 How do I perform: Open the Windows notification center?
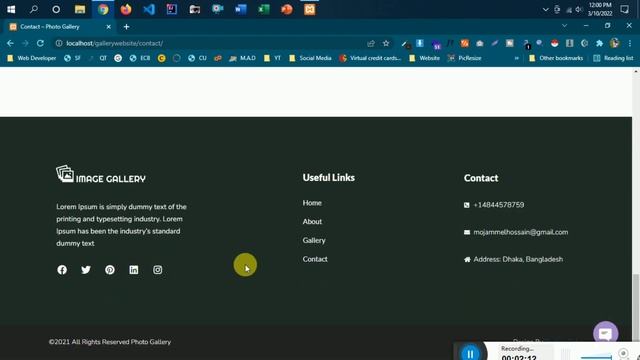624,9
